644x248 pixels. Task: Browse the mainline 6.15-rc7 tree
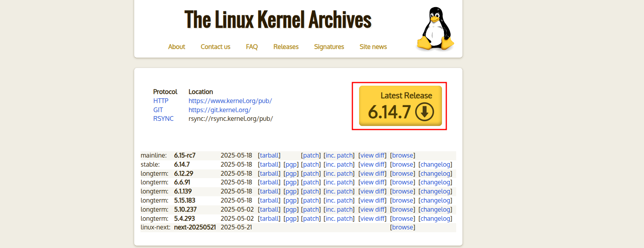402,155
